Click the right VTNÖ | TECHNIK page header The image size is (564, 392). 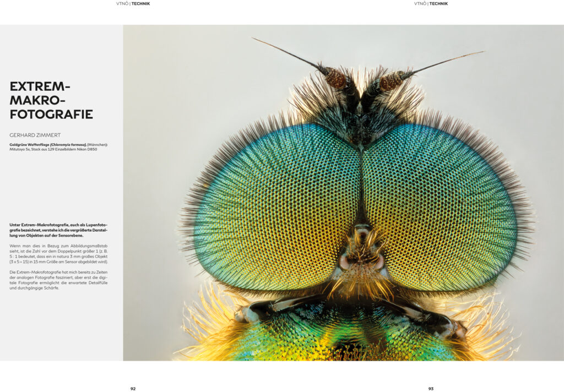pos(431,4)
